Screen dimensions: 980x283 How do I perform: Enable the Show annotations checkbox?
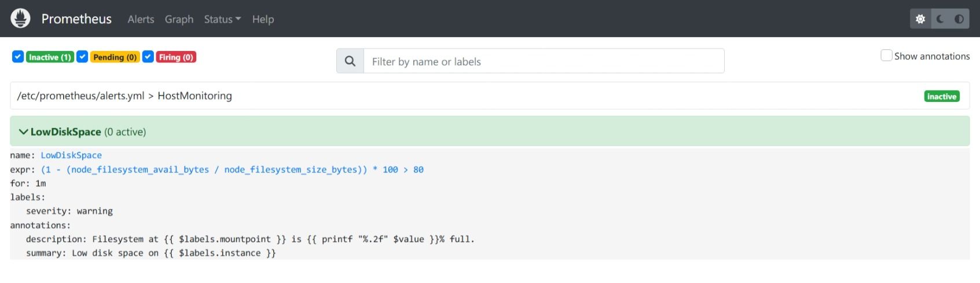click(886, 56)
